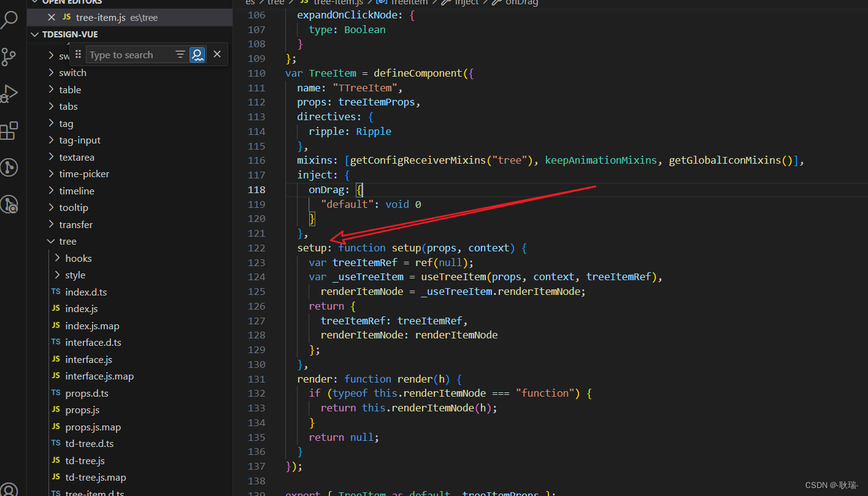Click the drag handle dots in the search widget

(x=79, y=55)
